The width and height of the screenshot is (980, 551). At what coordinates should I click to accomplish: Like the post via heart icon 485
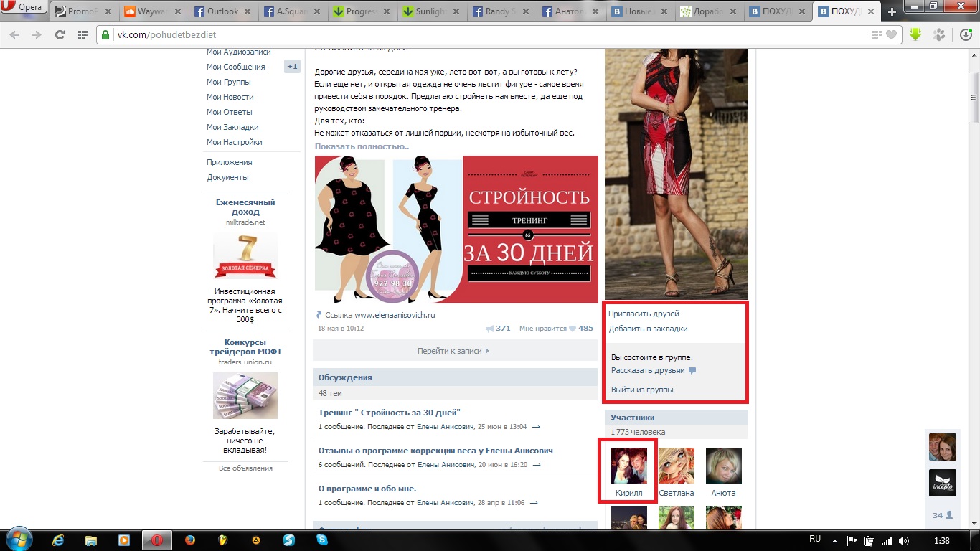tap(573, 329)
